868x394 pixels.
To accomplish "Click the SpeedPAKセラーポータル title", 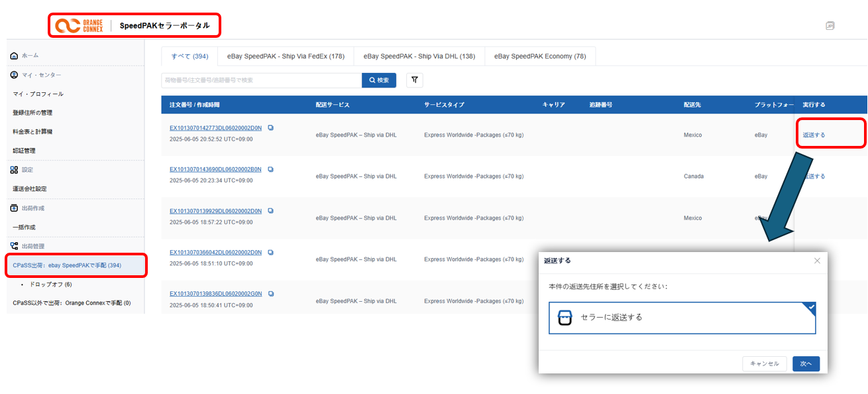I will [164, 25].
